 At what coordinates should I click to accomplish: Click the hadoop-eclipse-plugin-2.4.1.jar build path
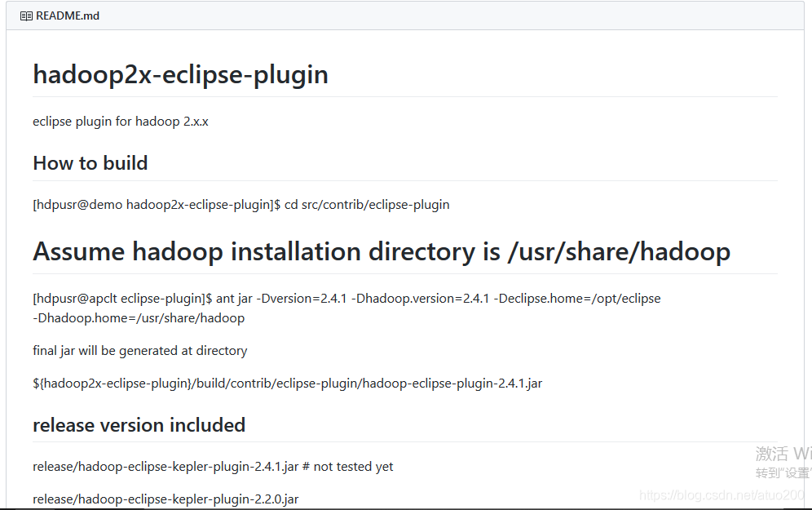pos(288,384)
